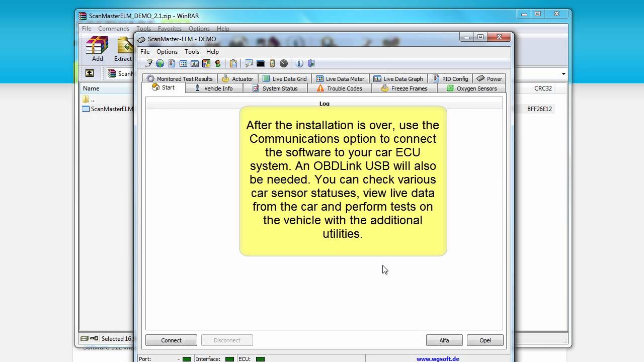Viewport: 644px width, 362px height.
Task: Click the Log header in Start tab
Action: (324, 104)
